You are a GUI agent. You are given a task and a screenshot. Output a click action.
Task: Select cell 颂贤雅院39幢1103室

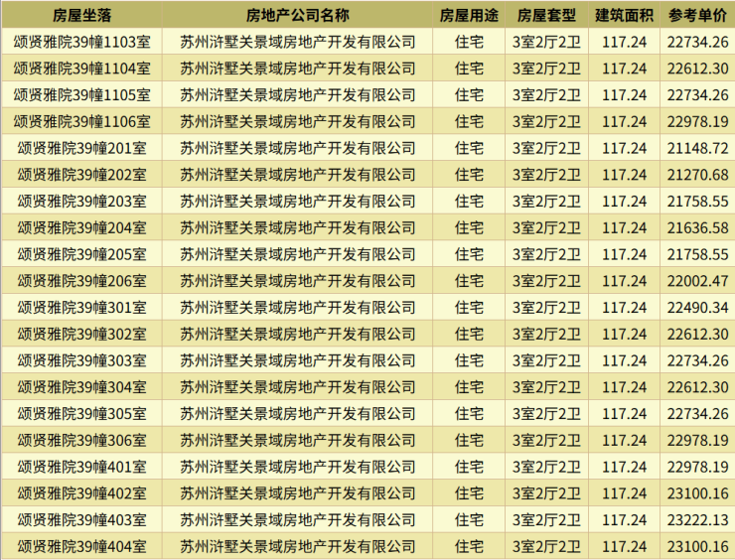coord(82,42)
